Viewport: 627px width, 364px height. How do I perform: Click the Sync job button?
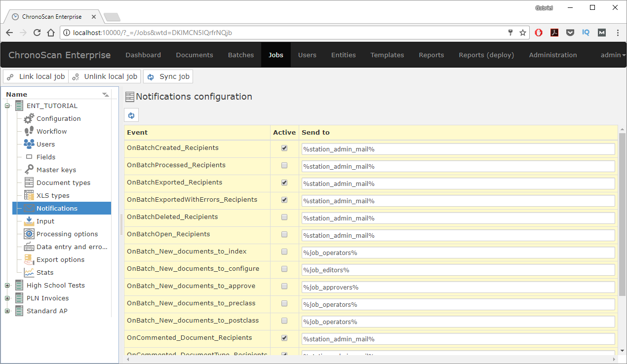pyautogui.click(x=168, y=76)
